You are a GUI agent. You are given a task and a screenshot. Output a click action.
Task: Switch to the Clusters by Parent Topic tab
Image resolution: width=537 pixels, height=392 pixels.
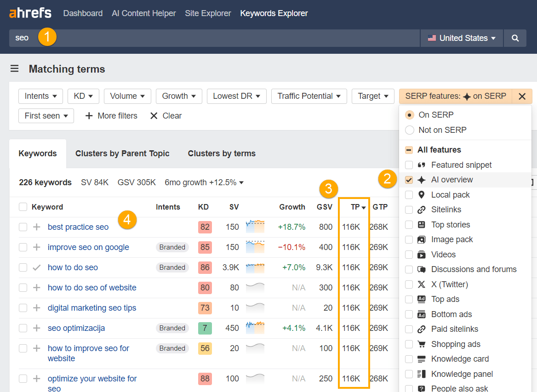[122, 153]
